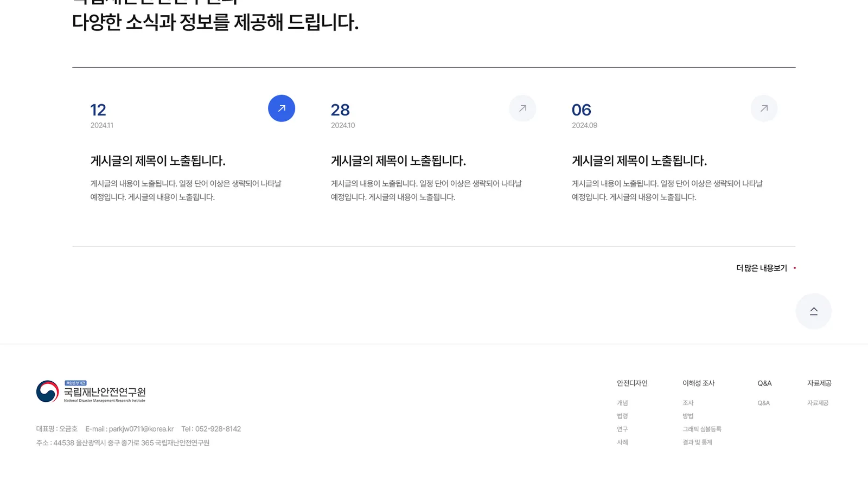868x488 pixels.
Task: Open the post title dated 28, 2024.10
Action: 398,161
